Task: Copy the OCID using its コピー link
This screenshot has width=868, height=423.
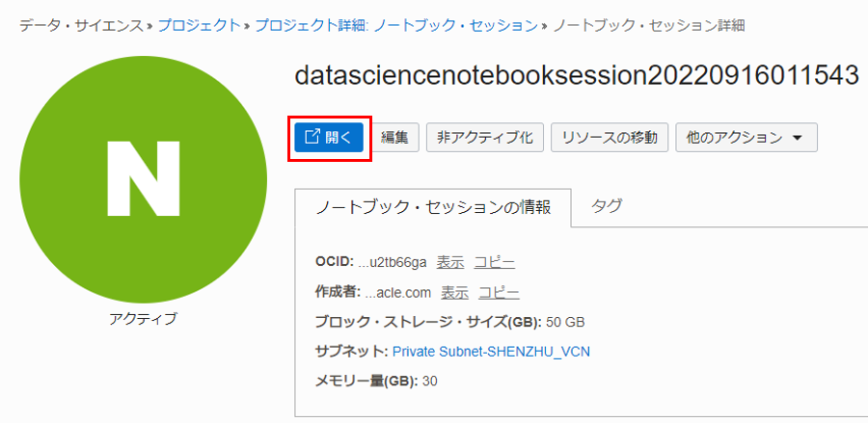Action: [x=494, y=262]
